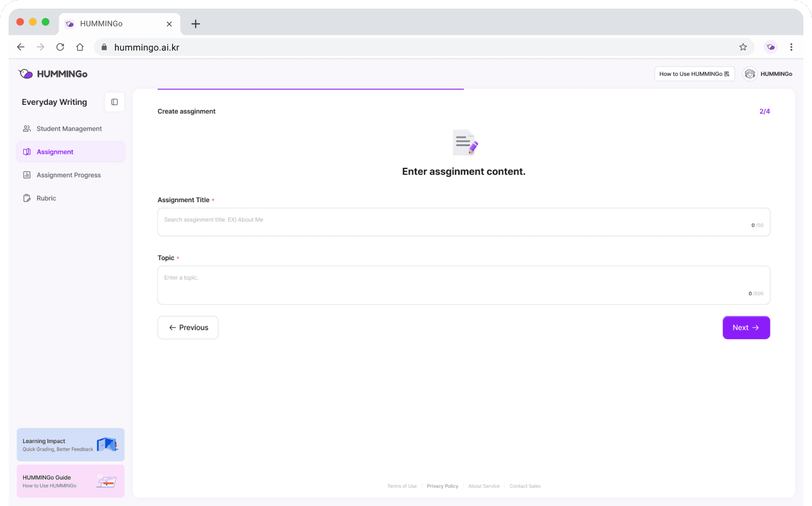Reload the page using browser refresh icon

tap(60, 47)
